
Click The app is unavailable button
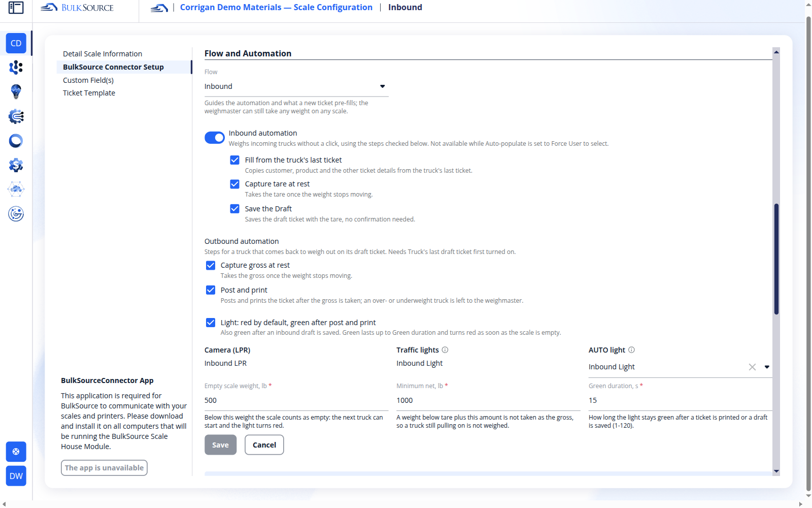104,468
